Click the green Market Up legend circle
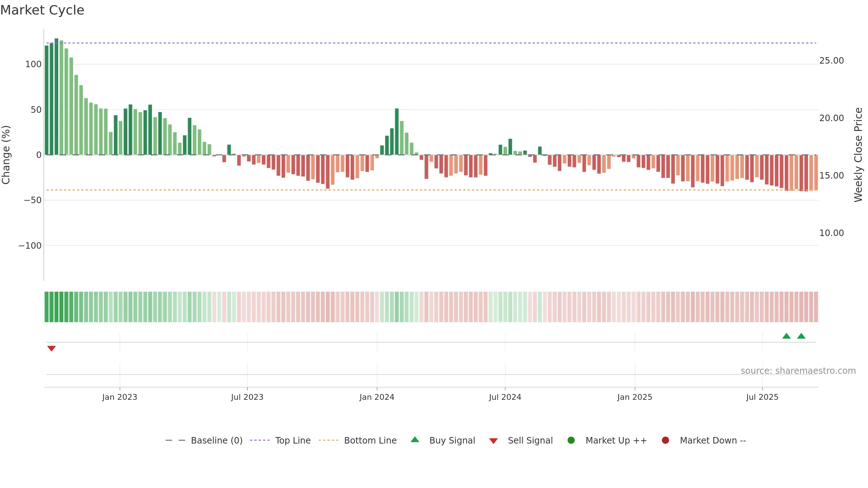Screen dimensions: 868x488 pyautogui.click(x=571, y=440)
